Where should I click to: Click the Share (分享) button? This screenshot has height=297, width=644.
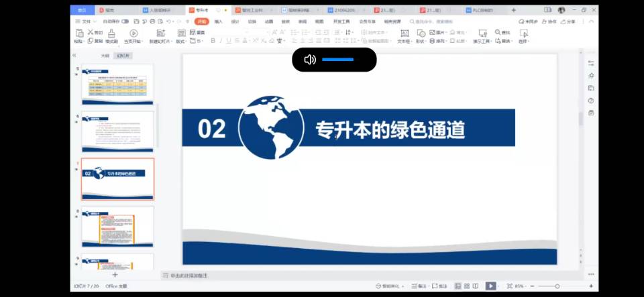point(568,21)
